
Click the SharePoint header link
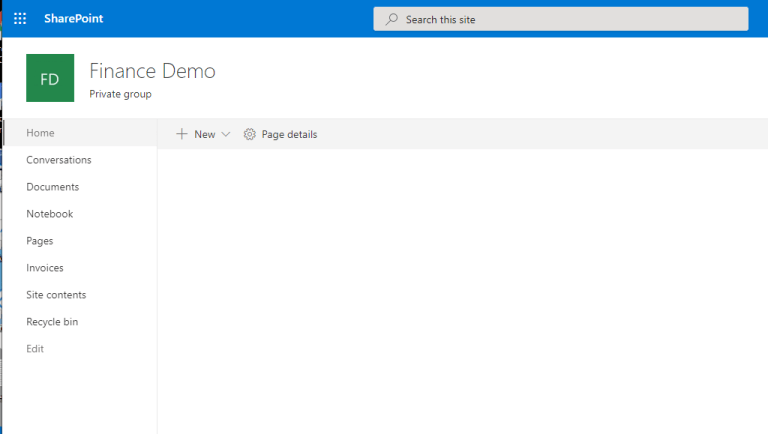pyautogui.click(x=73, y=19)
